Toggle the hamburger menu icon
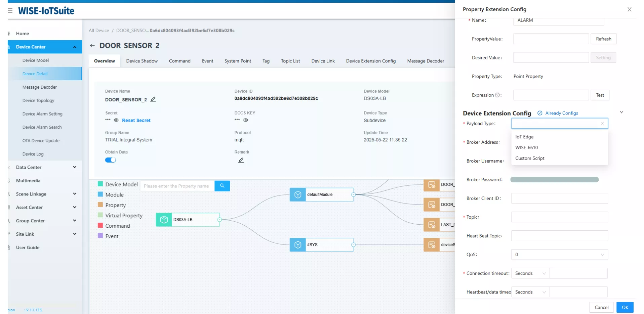Image resolution: width=644 pixels, height=314 pixels. 10,11
